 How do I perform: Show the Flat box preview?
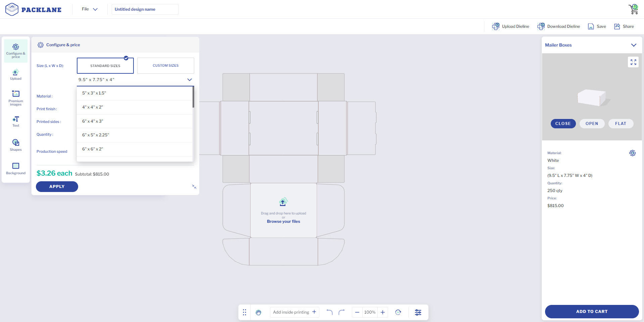click(x=620, y=124)
